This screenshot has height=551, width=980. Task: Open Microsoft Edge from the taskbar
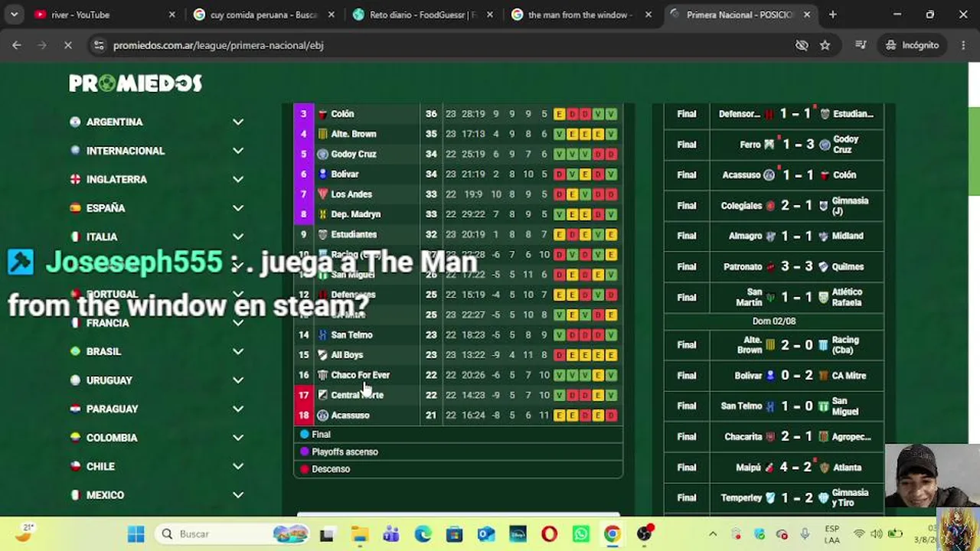click(423, 534)
